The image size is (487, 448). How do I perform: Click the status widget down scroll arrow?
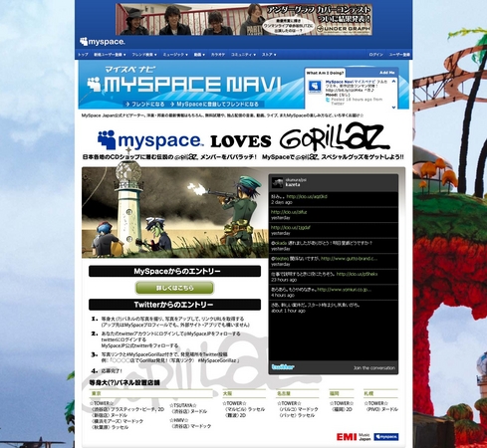coord(393,107)
